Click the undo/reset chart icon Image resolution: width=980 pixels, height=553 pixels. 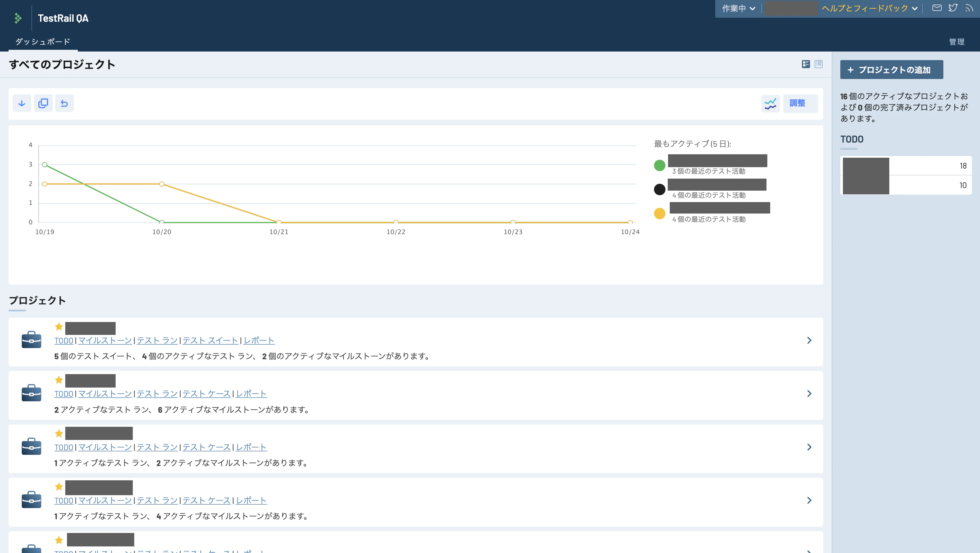click(x=64, y=103)
